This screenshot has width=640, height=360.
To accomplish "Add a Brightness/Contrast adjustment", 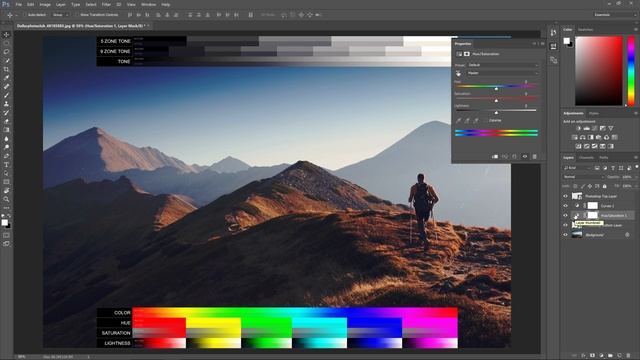I will [x=578, y=129].
